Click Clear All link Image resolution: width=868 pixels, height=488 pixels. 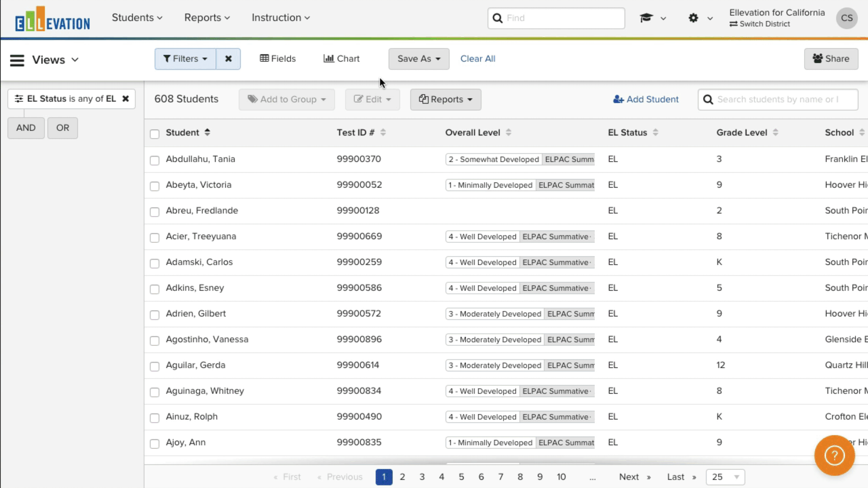(x=478, y=59)
